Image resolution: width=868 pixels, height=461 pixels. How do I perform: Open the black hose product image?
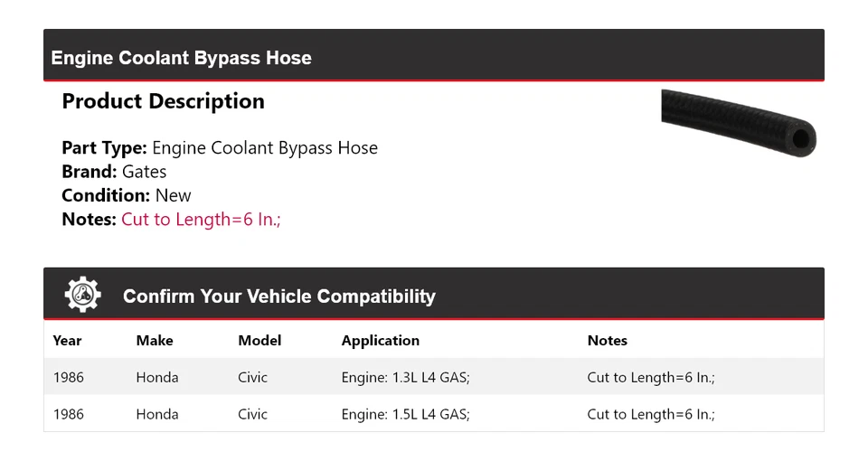coord(738,122)
